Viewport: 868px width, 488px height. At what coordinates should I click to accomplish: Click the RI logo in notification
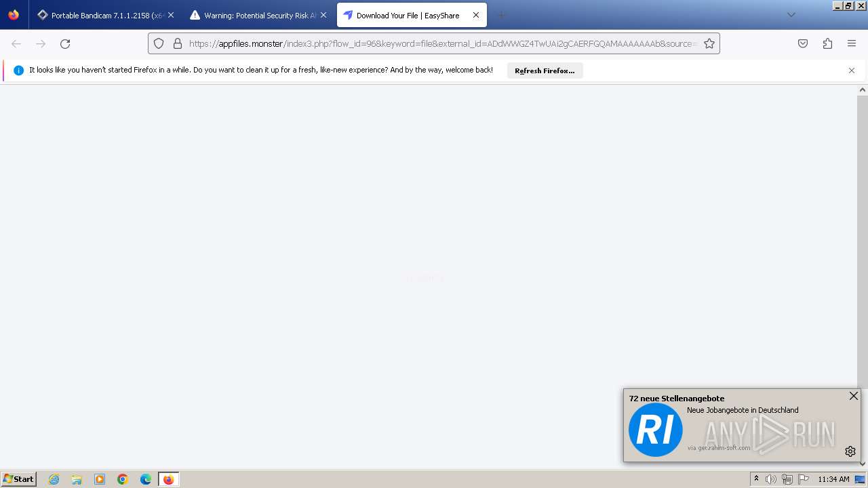coord(656,430)
